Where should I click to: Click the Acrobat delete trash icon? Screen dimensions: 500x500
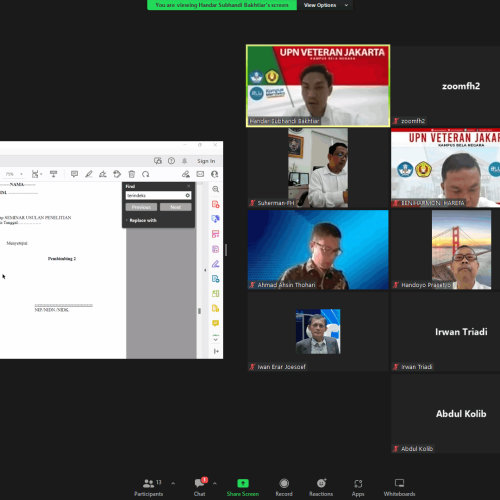[x=132, y=174]
